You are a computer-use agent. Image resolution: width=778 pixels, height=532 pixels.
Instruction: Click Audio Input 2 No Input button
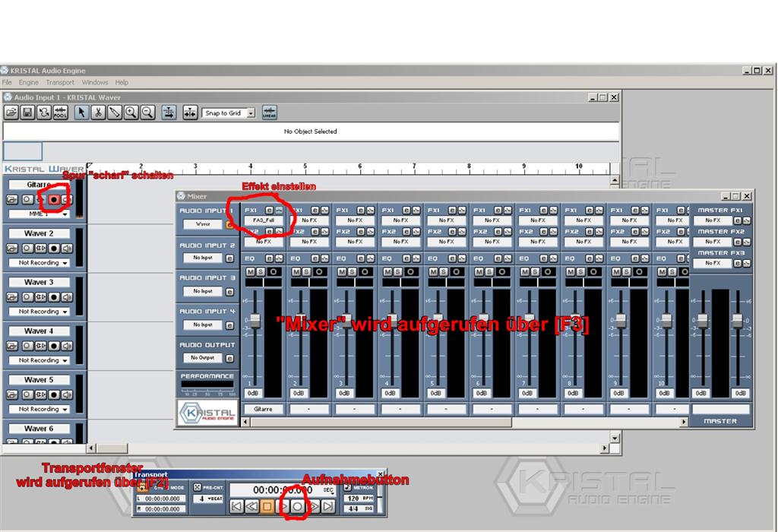point(202,258)
